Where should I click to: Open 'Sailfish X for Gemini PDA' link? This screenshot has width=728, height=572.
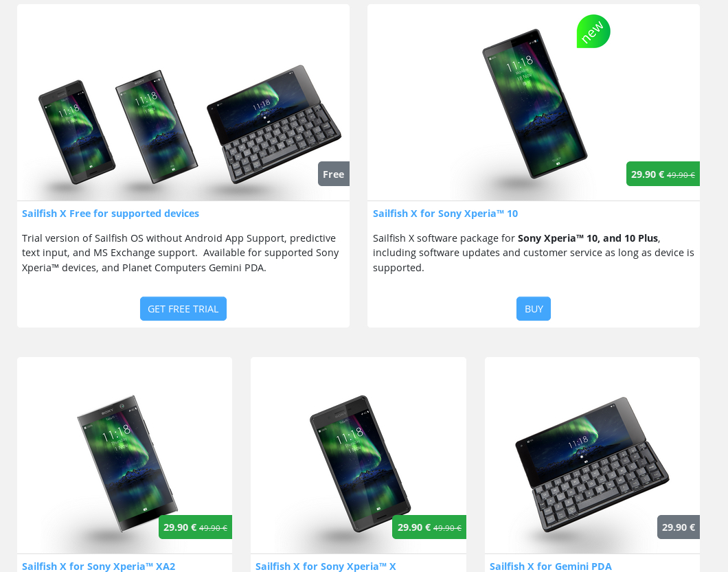pos(550,567)
